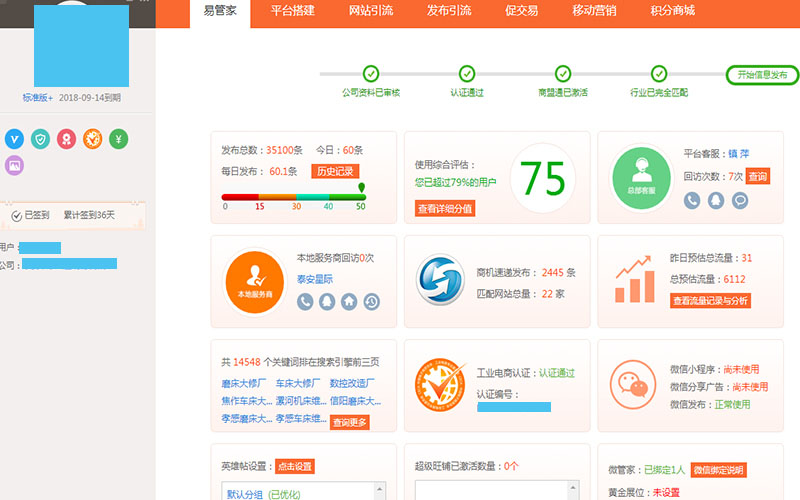Click the blue V verification badge icon
The width and height of the screenshot is (800, 500).
click(14, 139)
